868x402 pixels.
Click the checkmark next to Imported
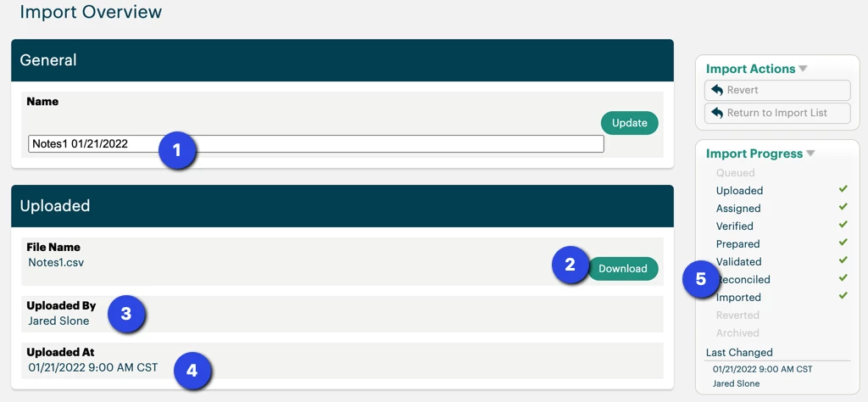(x=843, y=296)
